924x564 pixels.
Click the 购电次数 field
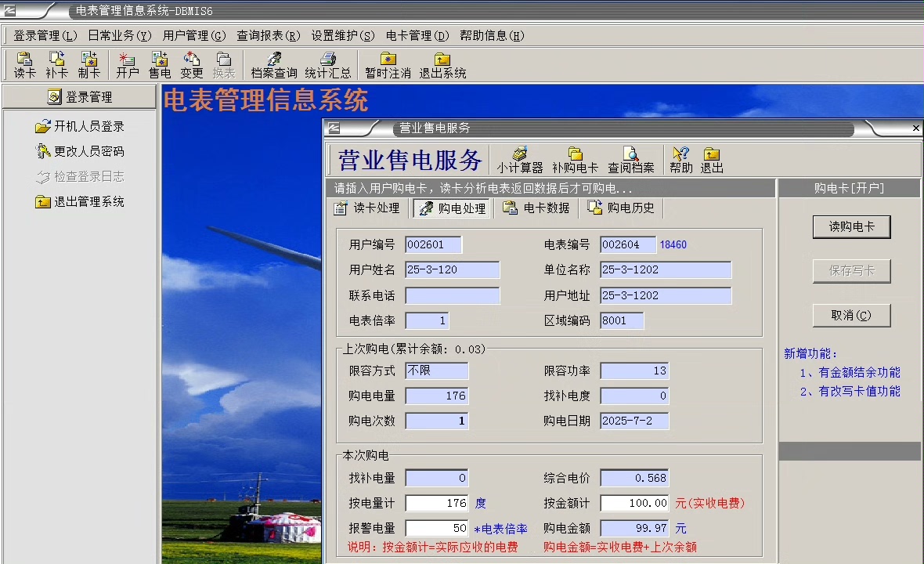coord(437,421)
